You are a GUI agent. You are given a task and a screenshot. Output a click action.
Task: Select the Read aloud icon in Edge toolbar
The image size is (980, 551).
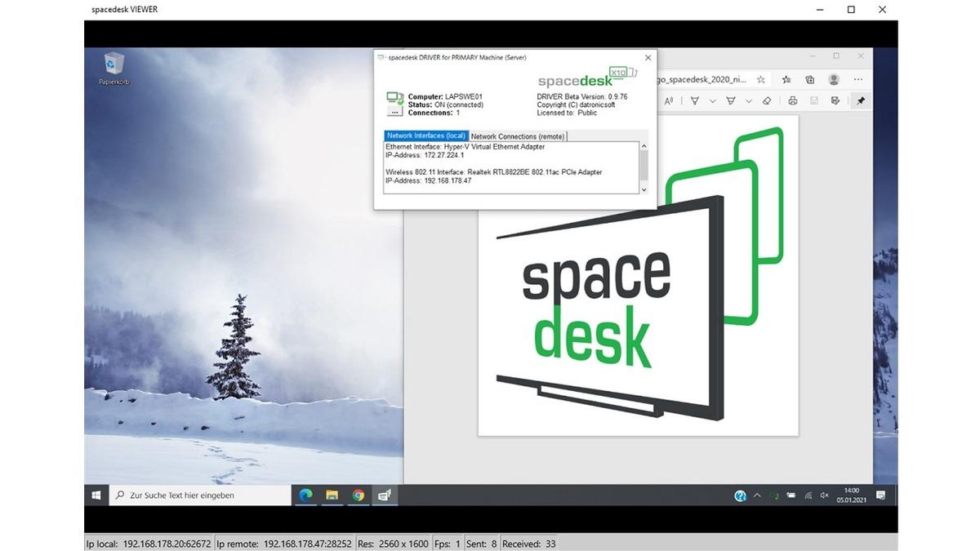pos(668,100)
